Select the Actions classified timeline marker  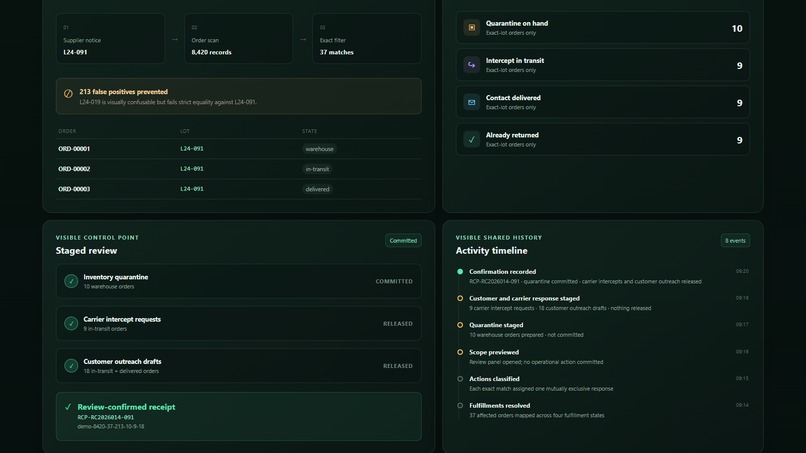coord(460,379)
